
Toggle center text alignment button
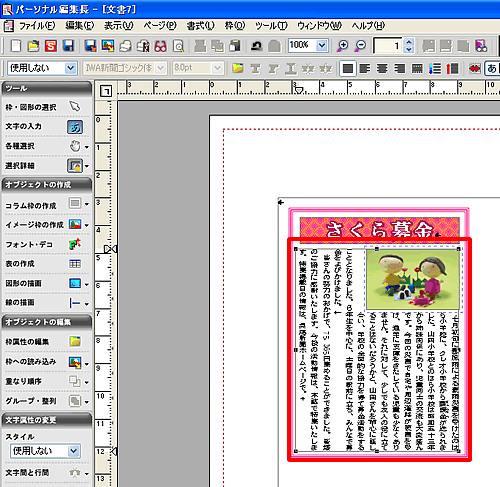382,69
